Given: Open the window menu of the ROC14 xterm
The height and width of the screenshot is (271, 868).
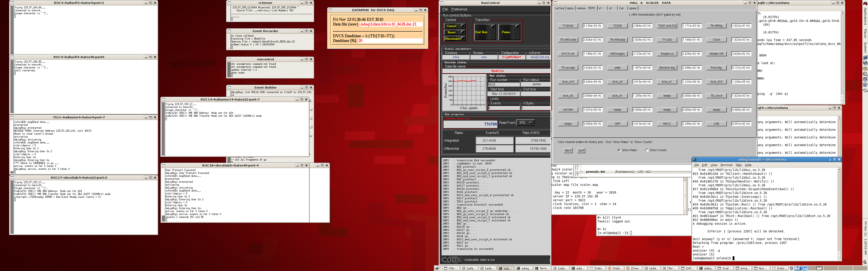Looking at the screenshot, I should 163,99.
